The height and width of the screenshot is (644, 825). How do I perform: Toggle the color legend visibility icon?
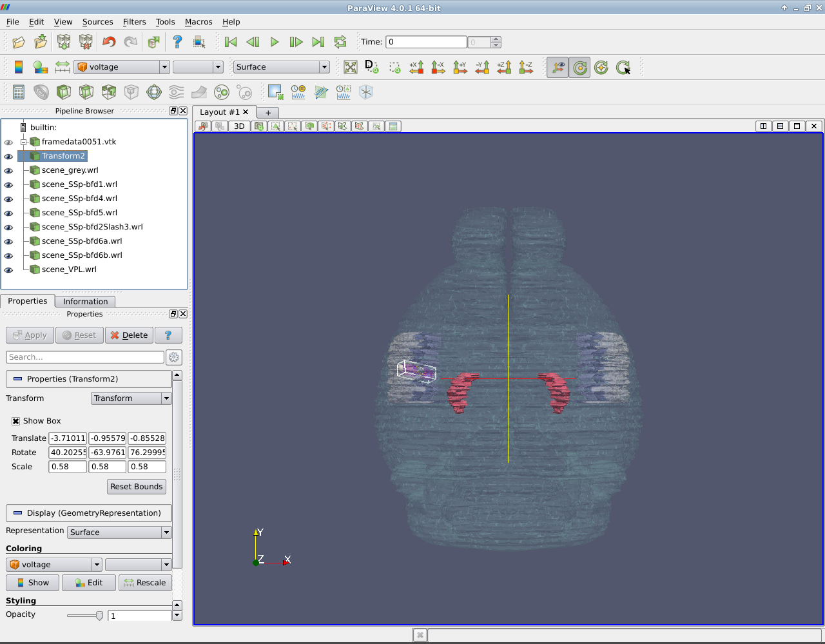point(19,67)
